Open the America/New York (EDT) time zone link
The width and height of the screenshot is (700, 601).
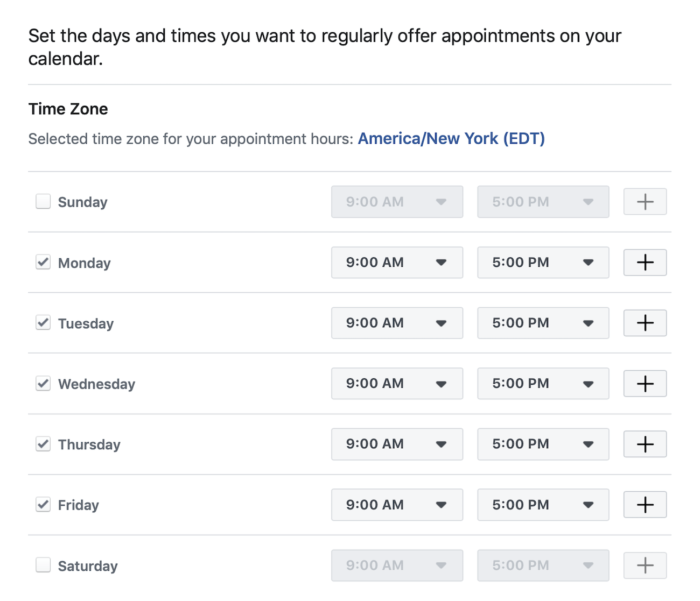(451, 139)
